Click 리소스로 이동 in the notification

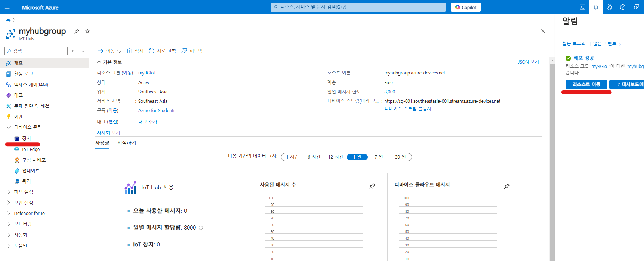point(586,85)
